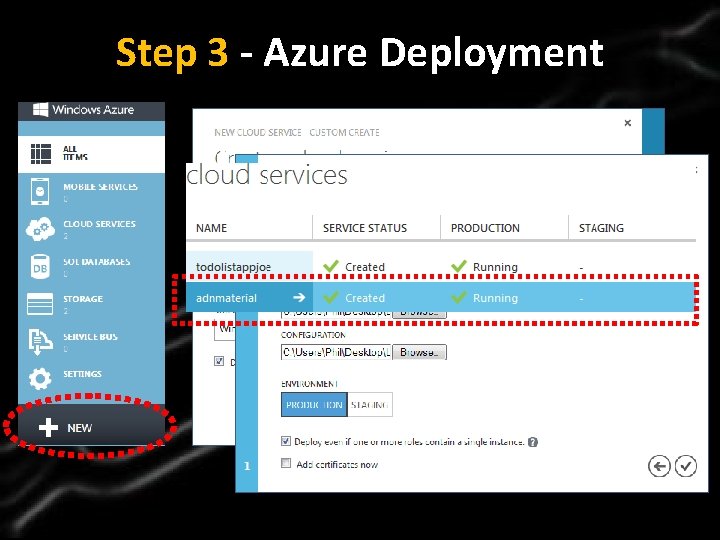Image resolution: width=720 pixels, height=540 pixels.
Task: Open SQL Databases DB icon
Action: (x=40, y=267)
